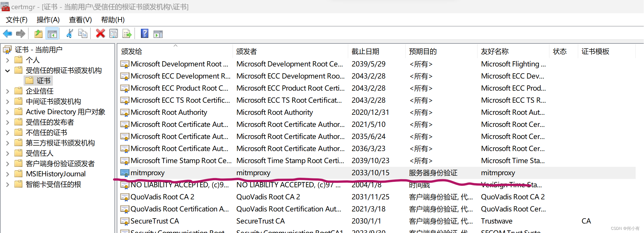Screen dimensions: 644x233
Task: Click the Microsoft ECC TS Root certificate icon
Action: tap(124, 100)
